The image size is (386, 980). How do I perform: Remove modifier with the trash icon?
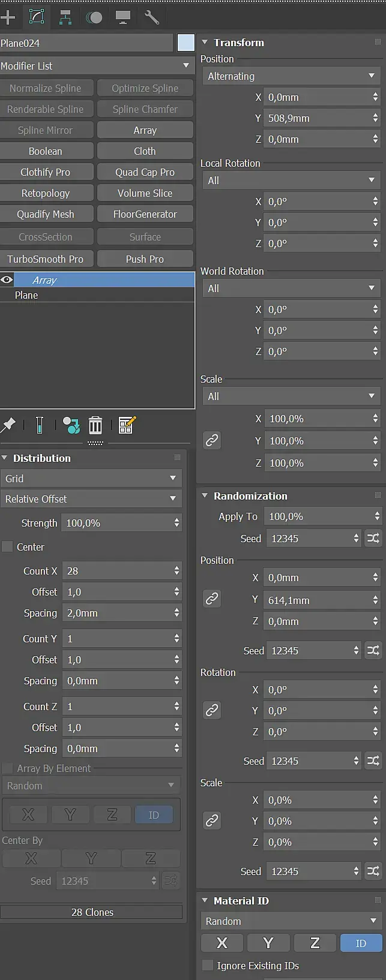pos(95,425)
